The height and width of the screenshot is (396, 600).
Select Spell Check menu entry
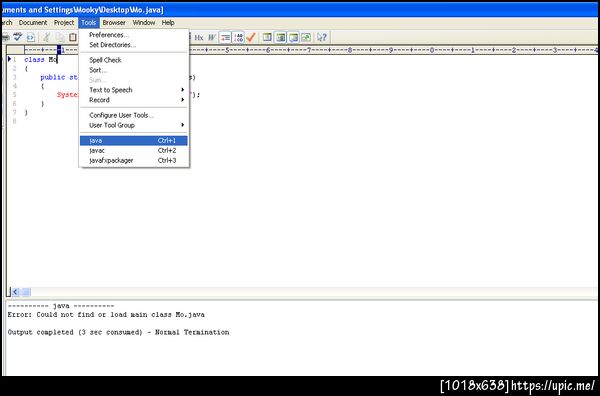tap(134, 60)
